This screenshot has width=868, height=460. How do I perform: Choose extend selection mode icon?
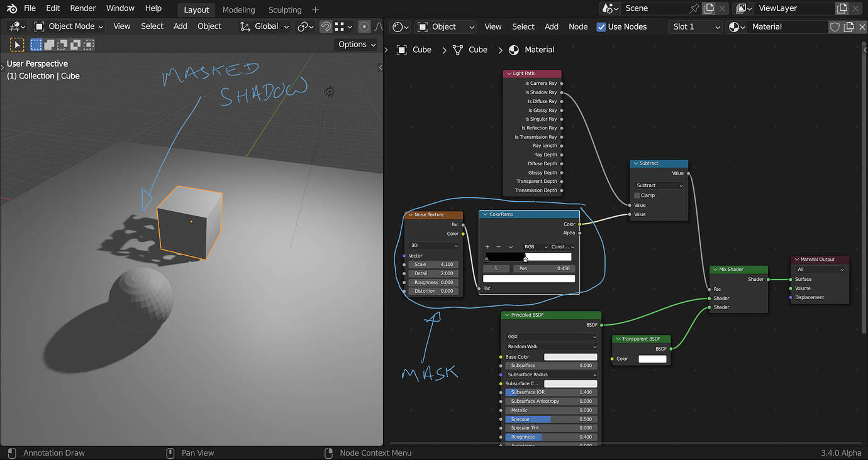(49, 45)
